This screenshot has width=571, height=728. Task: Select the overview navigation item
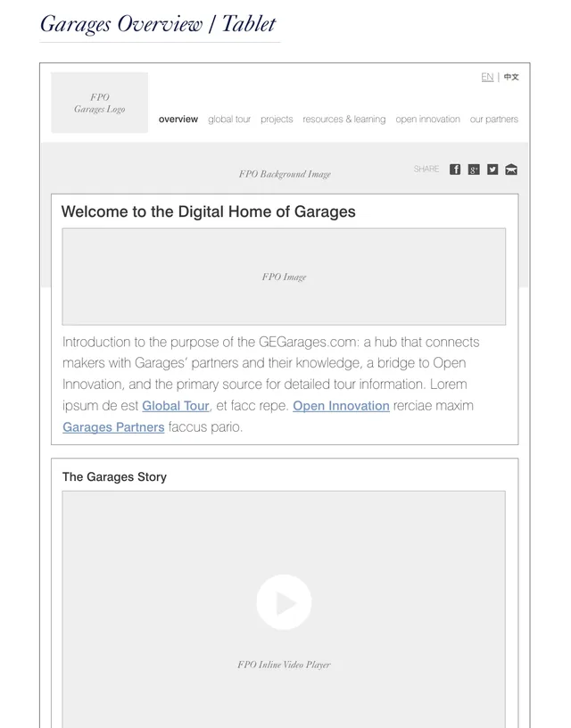click(178, 120)
